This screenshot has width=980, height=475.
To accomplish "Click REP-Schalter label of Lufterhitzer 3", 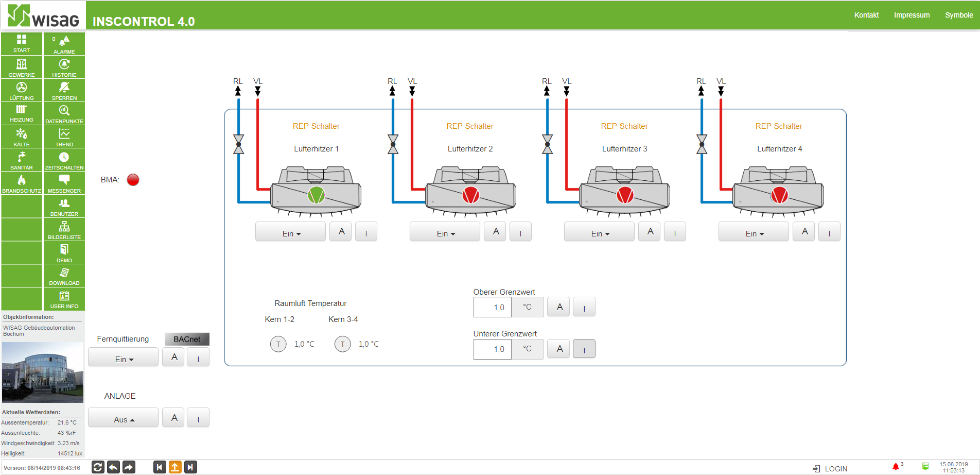I will point(624,126).
